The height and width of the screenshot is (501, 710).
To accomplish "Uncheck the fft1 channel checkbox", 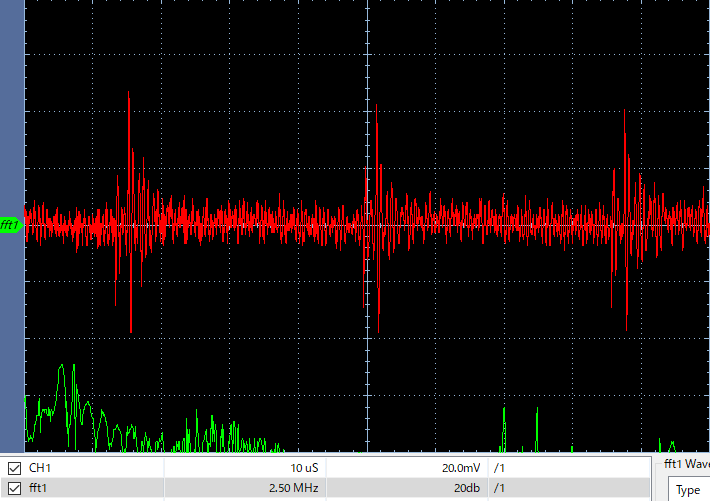I will 14,488.
